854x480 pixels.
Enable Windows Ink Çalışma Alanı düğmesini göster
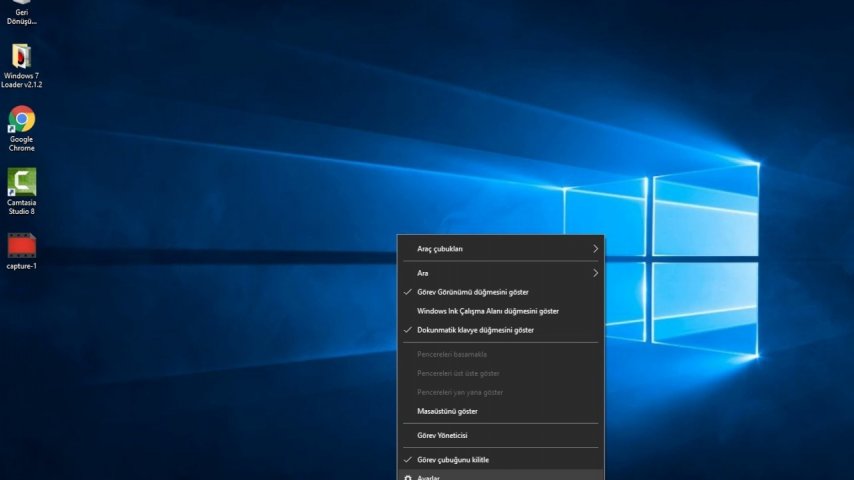tap(501, 311)
